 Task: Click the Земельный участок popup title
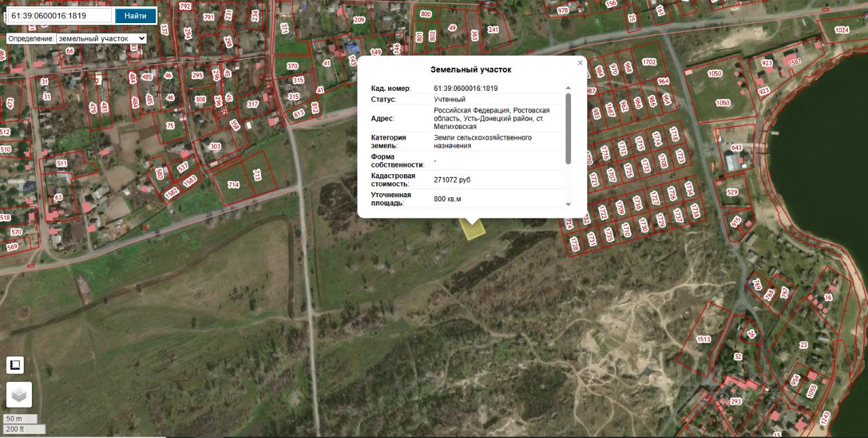click(471, 70)
